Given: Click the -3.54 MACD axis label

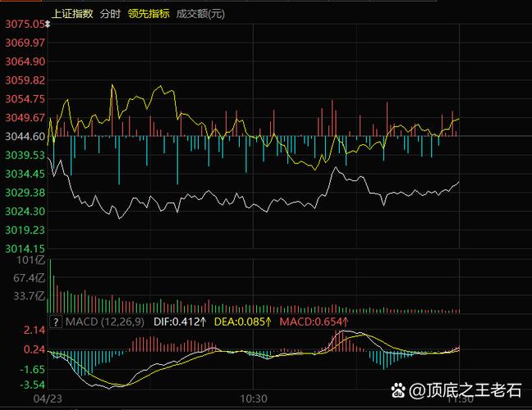Looking at the screenshot, I should (32, 385).
